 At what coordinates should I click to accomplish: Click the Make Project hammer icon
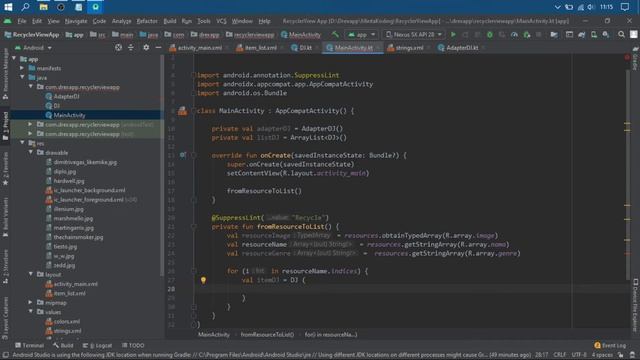335,35
